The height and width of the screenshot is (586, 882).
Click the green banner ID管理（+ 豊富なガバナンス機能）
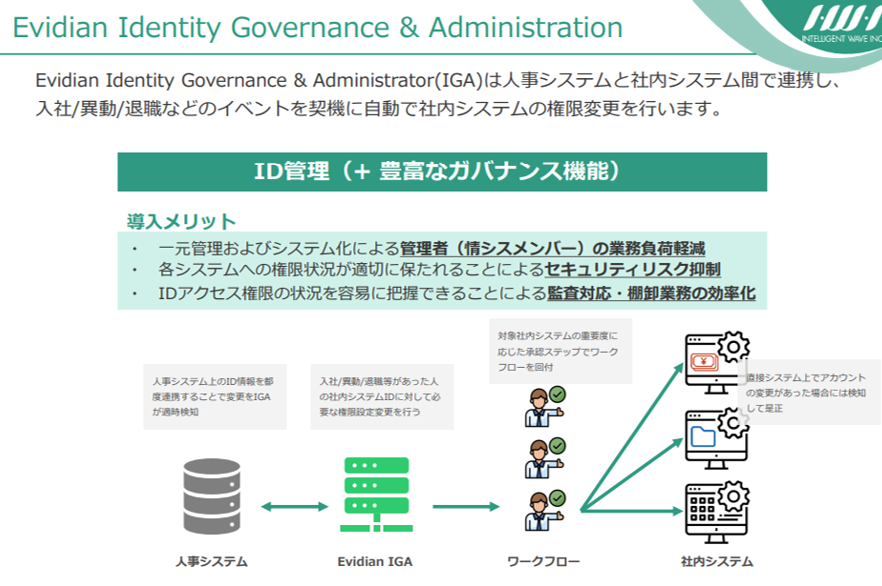click(x=442, y=172)
